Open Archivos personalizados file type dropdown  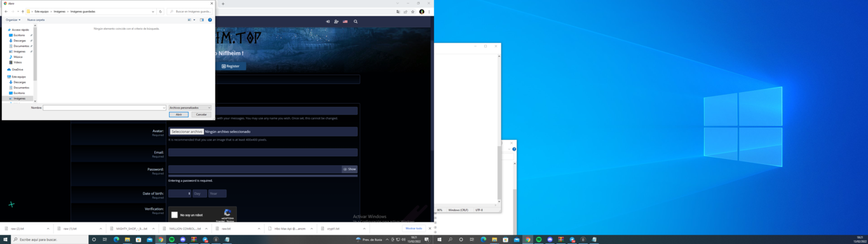click(190, 108)
